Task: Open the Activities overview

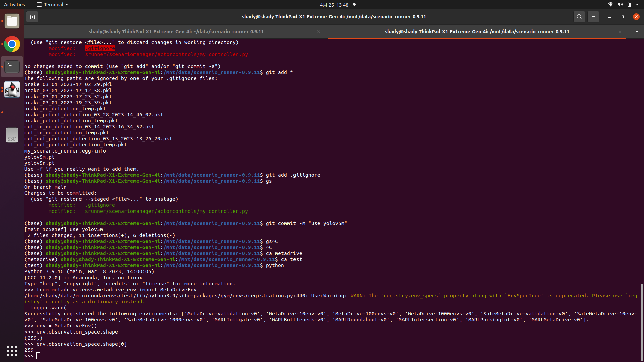Action: (14, 4)
